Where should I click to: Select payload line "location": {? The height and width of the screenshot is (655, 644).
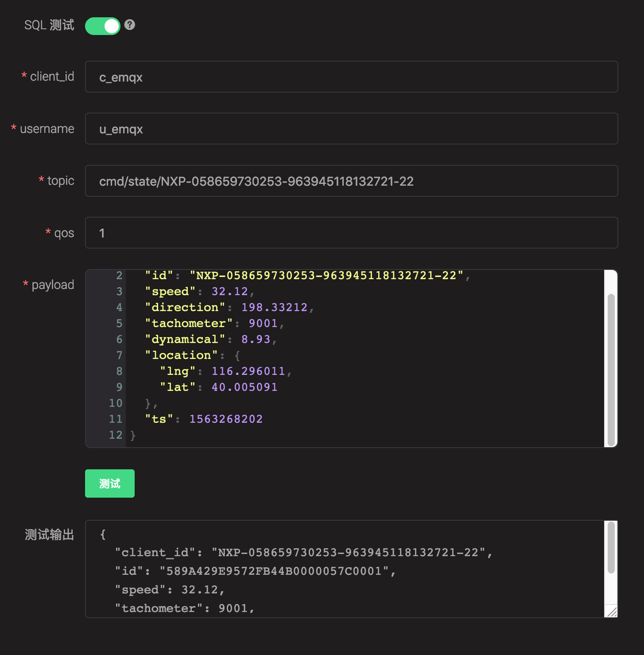[193, 355]
